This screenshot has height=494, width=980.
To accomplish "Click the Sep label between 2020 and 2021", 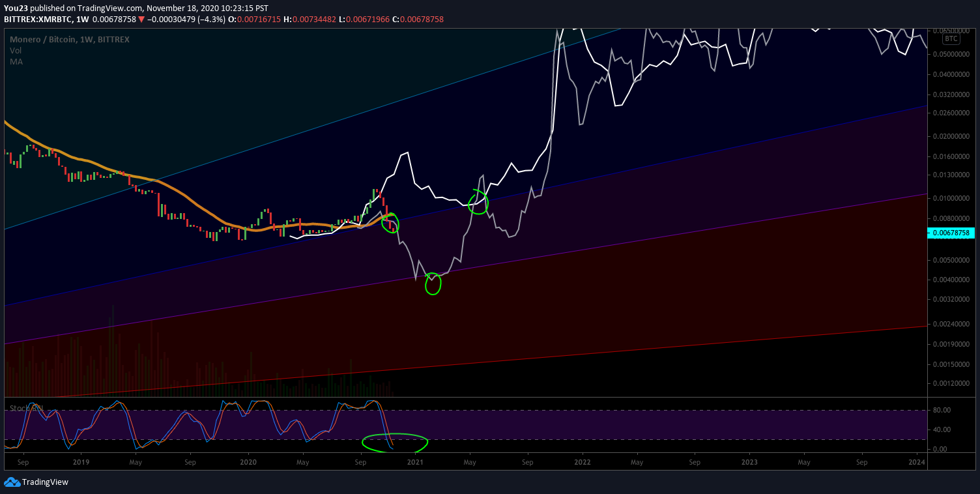I will coord(360,462).
